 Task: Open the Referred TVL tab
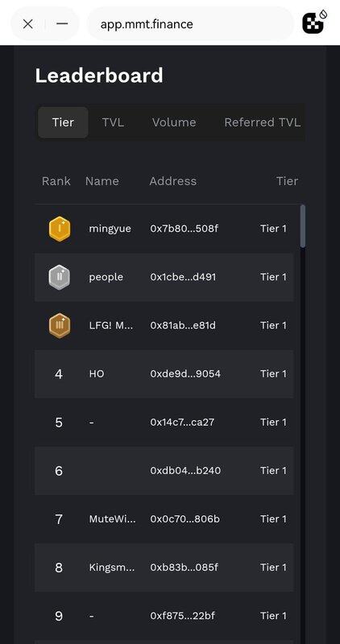coord(263,122)
